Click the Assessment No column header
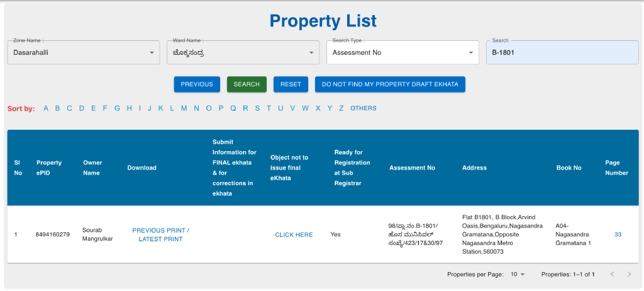 tap(412, 168)
